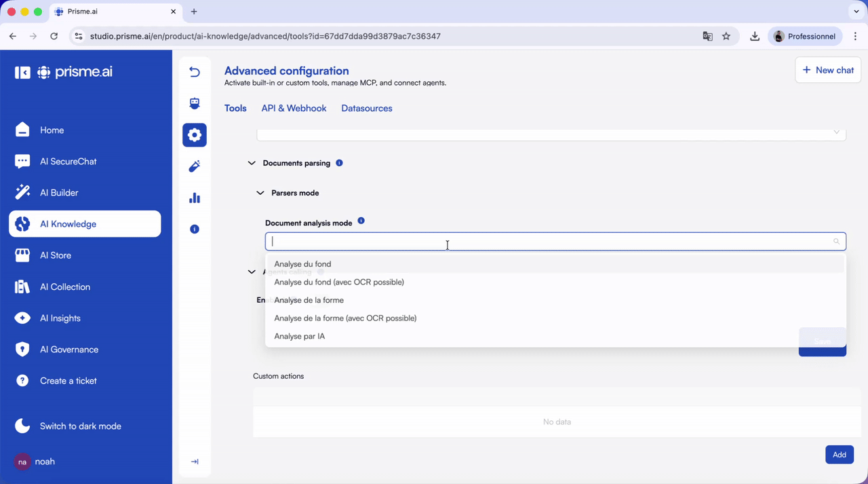Click the Document analysis mode search field

pos(555,241)
